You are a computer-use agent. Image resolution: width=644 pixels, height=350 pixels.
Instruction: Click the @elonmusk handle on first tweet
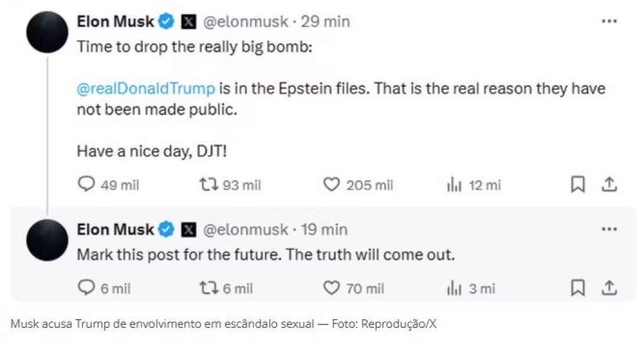[246, 21]
